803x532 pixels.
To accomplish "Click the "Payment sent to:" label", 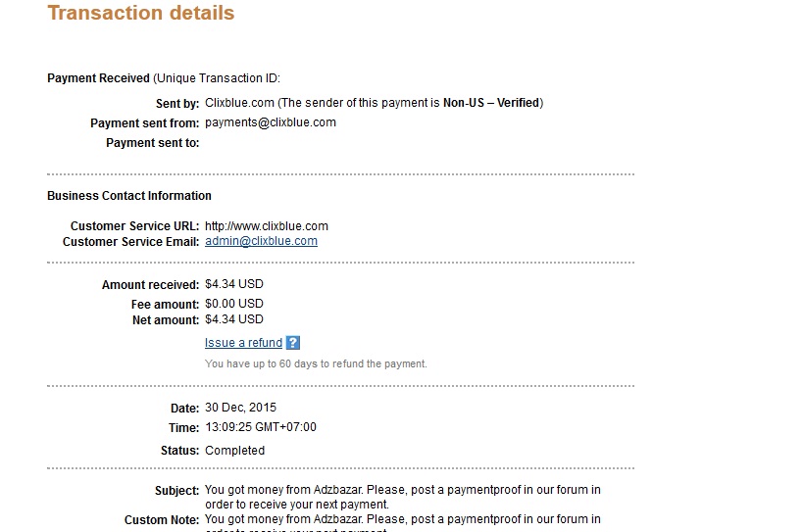I will 152,143.
